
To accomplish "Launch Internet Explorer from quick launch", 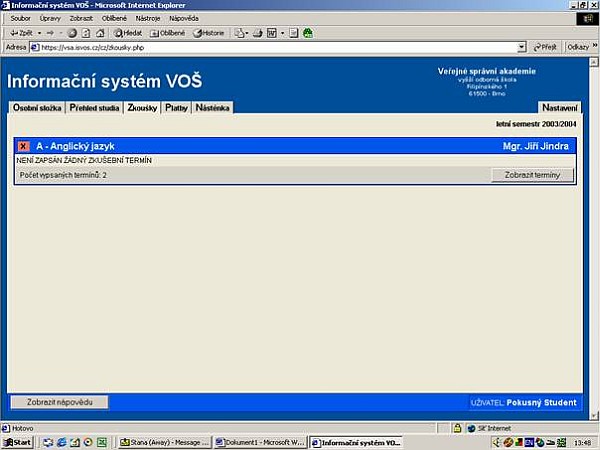I will (x=62, y=442).
